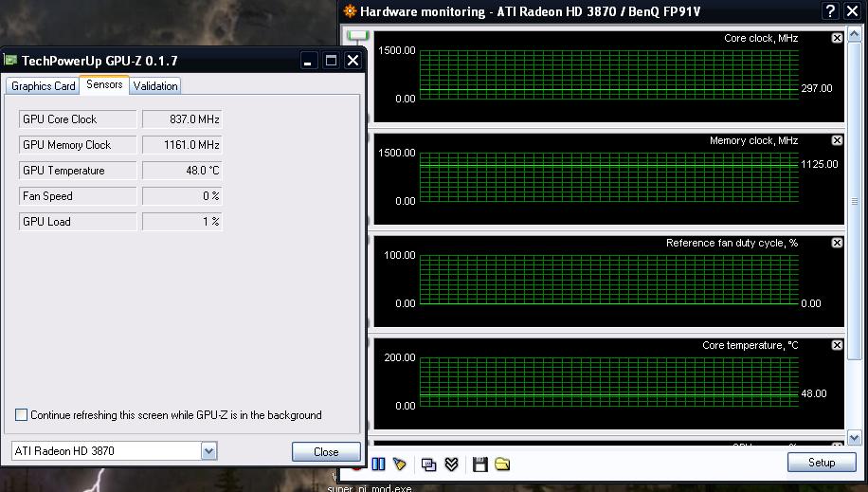This screenshot has height=492, width=868.
Task: Switch to the Graphics Card tab
Action: point(44,86)
